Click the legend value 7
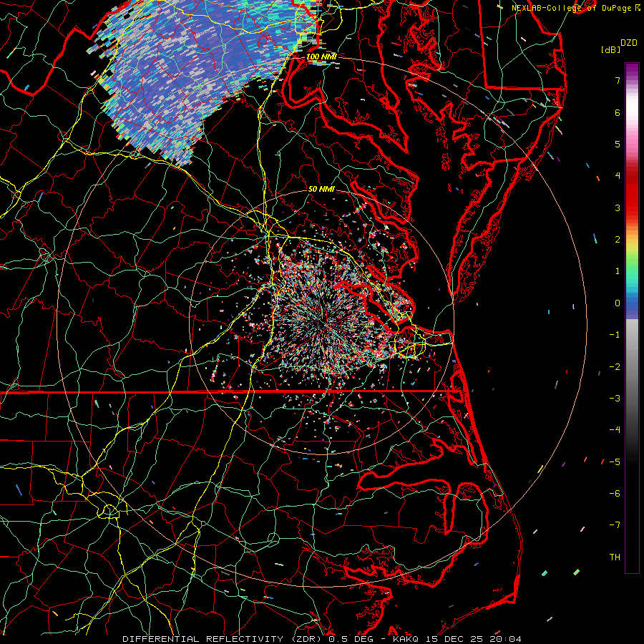The height and width of the screenshot is (644, 644). click(618, 80)
